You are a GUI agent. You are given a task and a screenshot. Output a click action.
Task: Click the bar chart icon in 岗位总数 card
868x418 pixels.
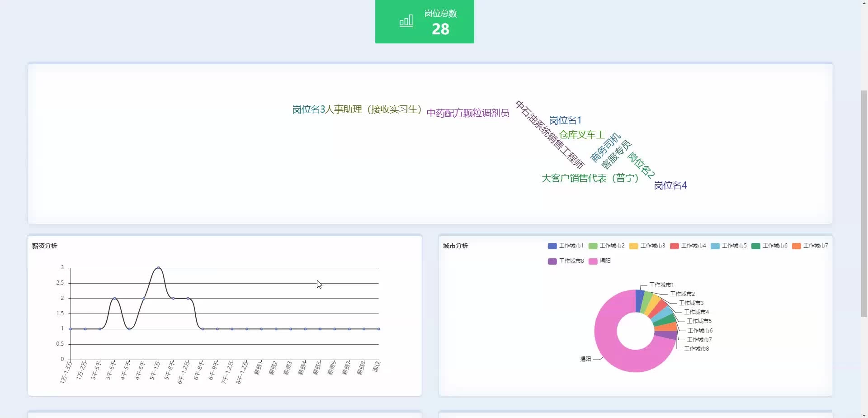click(406, 21)
